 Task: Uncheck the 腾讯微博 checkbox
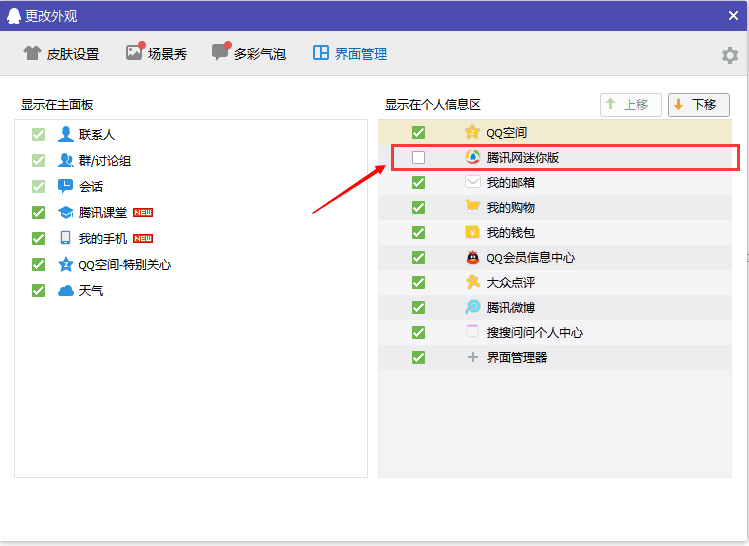[x=418, y=307]
